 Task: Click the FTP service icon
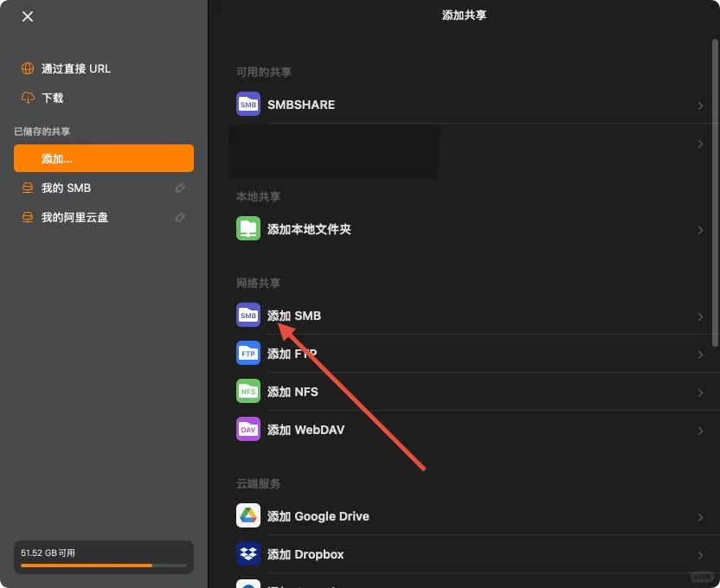click(x=248, y=353)
